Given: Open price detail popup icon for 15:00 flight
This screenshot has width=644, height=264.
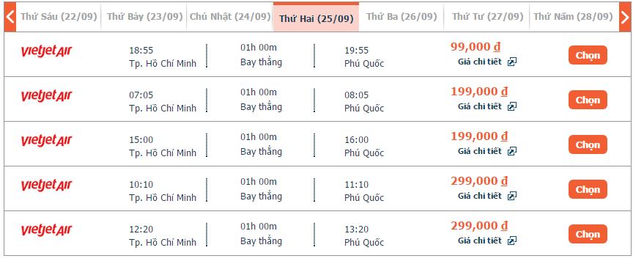Looking at the screenshot, I should [x=511, y=152].
